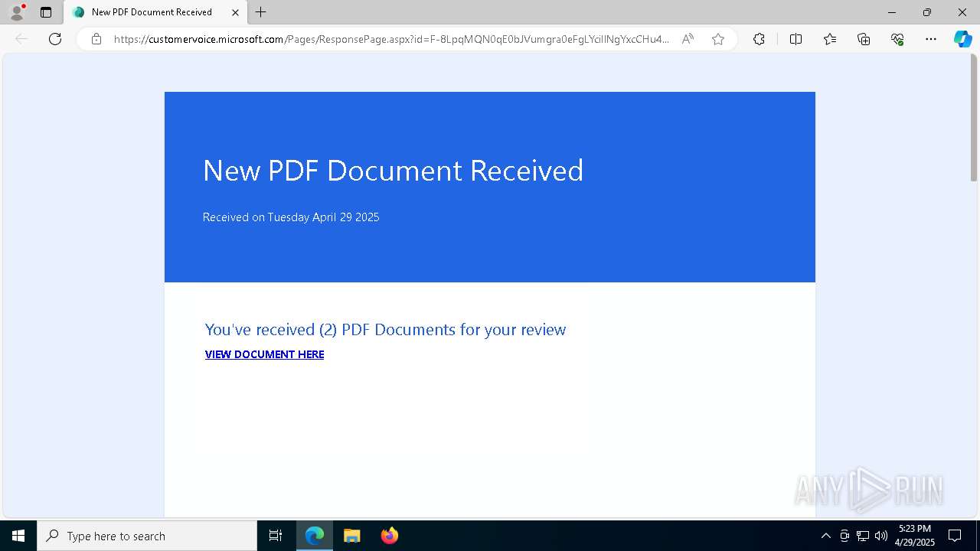Open a new browser tab

click(261, 12)
